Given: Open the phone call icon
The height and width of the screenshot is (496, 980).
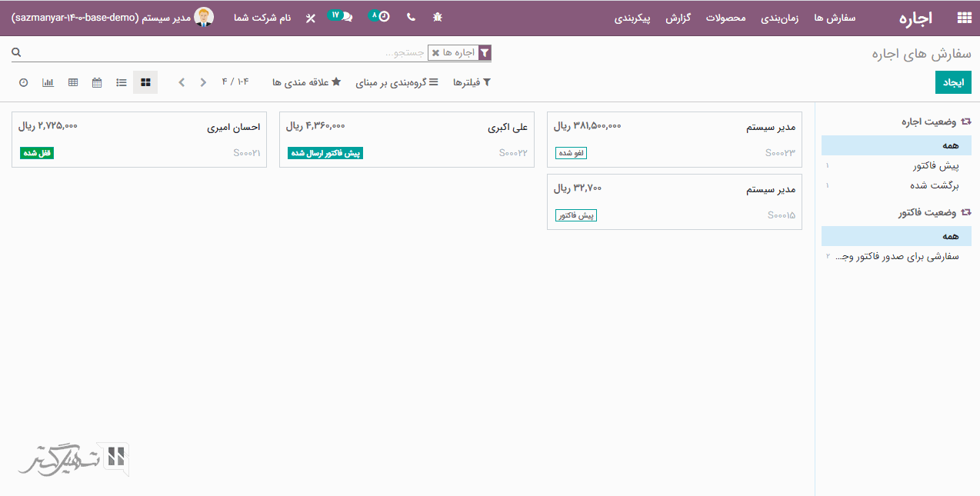Looking at the screenshot, I should pos(411,17).
